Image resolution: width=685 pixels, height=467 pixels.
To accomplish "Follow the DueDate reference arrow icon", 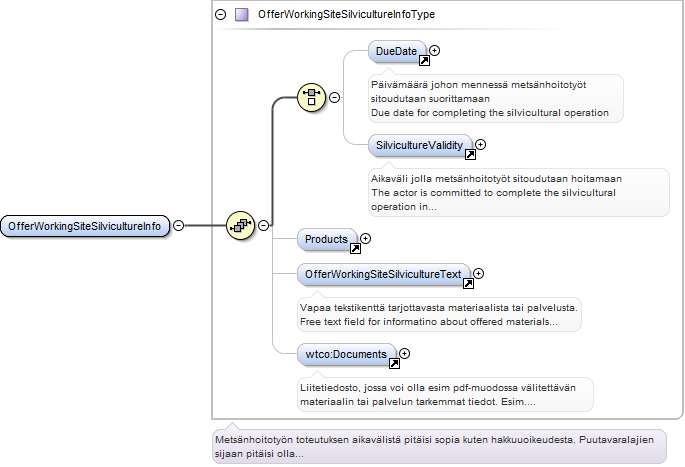I will (424, 61).
